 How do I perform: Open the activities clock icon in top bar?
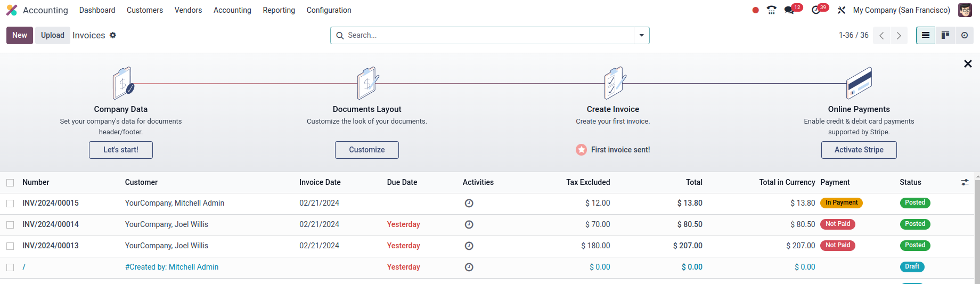pyautogui.click(x=815, y=10)
